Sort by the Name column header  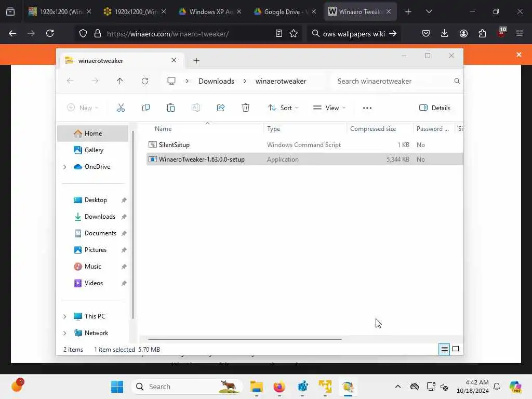pos(163,129)
